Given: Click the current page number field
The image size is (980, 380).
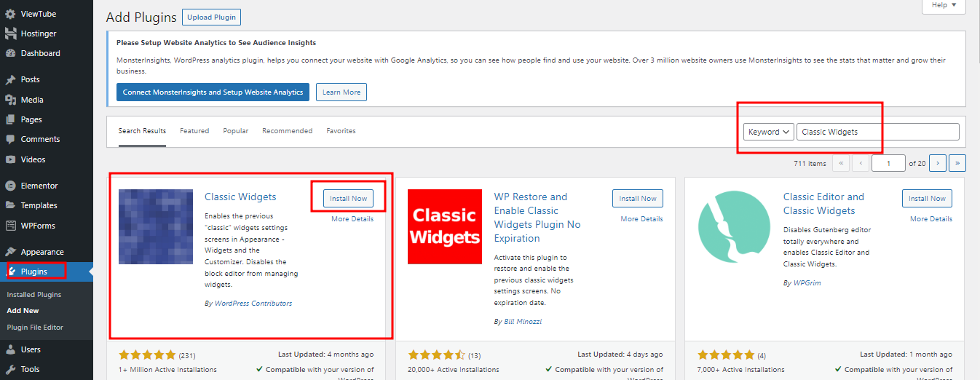Looking at the screenshot, I should [889, 163].
